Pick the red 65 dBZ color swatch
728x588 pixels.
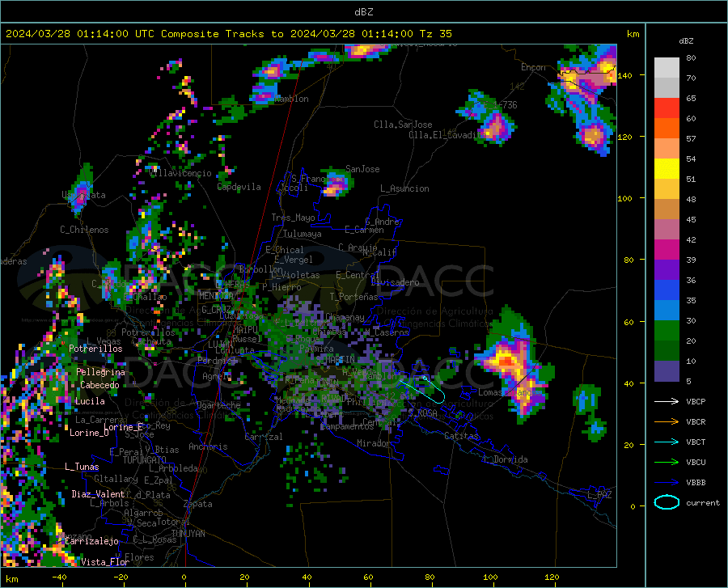click(x=667, y=108)
